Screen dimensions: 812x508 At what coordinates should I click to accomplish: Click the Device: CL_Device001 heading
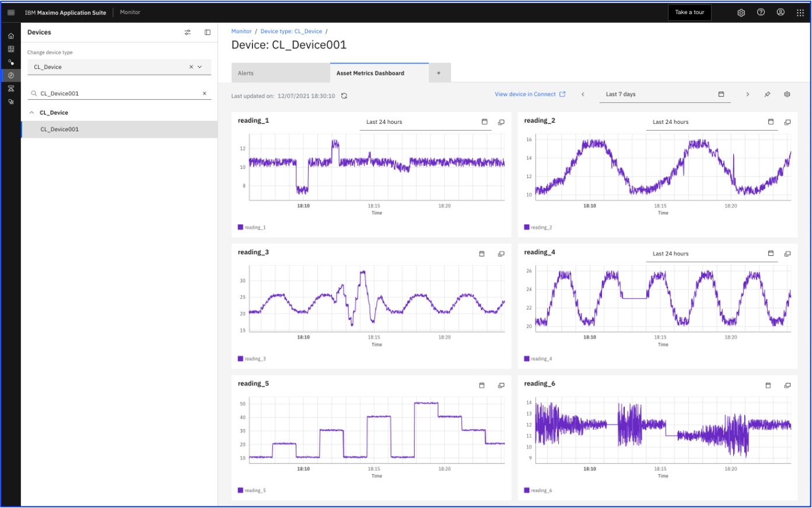point(289,45)
